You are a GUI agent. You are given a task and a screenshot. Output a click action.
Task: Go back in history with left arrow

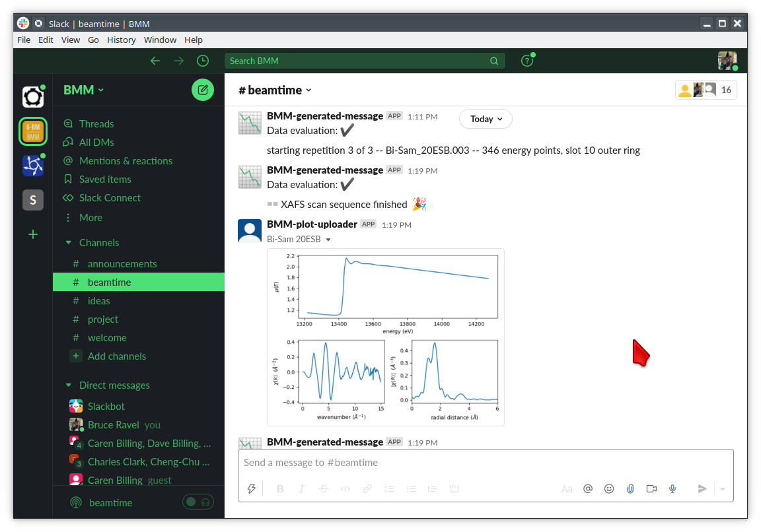click(155, 61)
